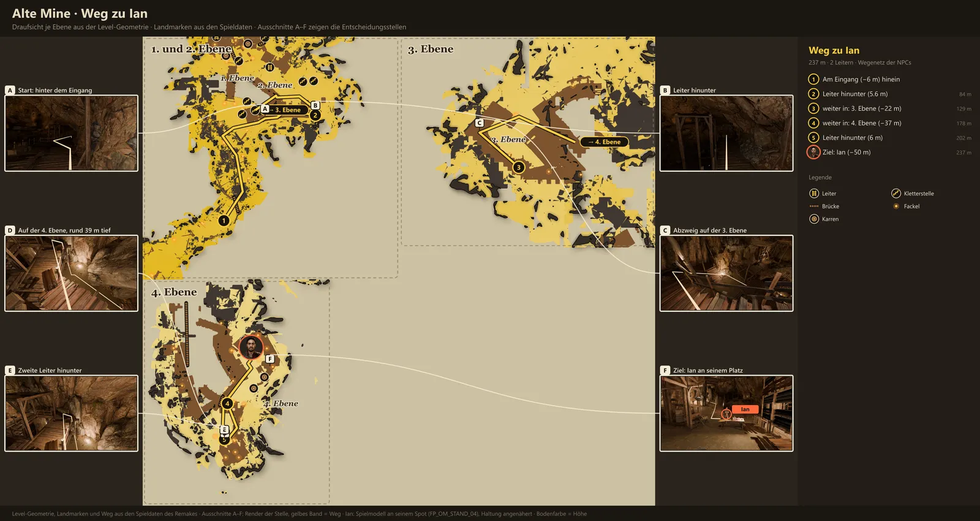This screenshot has width=980, height=521.
Task: Click Ian's avatar beside 'Ziel: Ian (−50 m)'
Action: [813, 153]
